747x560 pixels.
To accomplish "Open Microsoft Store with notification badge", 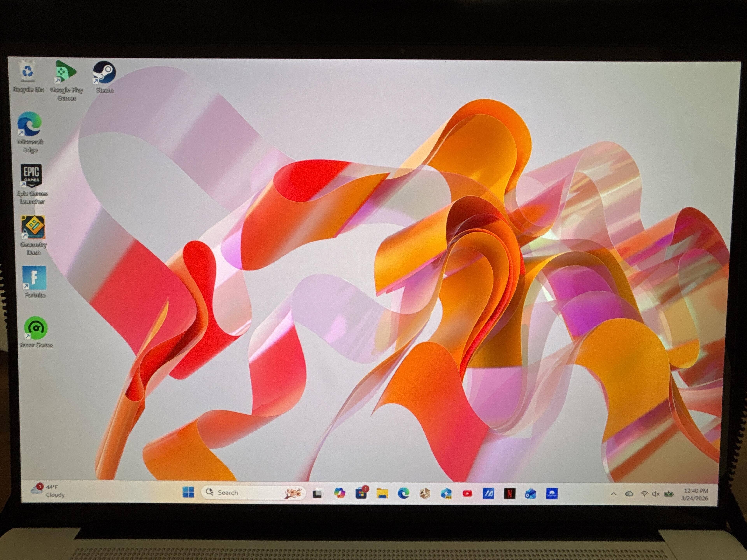I will pos(361,493).
